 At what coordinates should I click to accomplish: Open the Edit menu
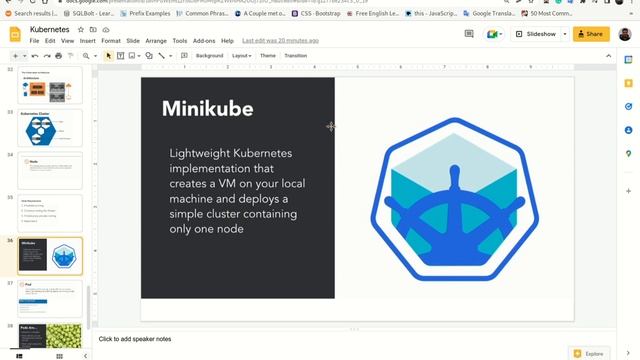pyautogui.click(x=50, y=41)
